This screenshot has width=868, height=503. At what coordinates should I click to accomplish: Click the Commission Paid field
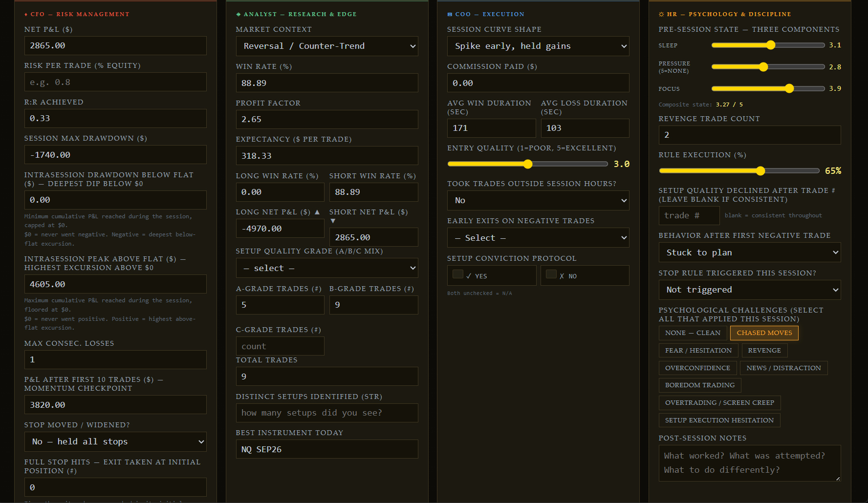click(x=538, y=83)
